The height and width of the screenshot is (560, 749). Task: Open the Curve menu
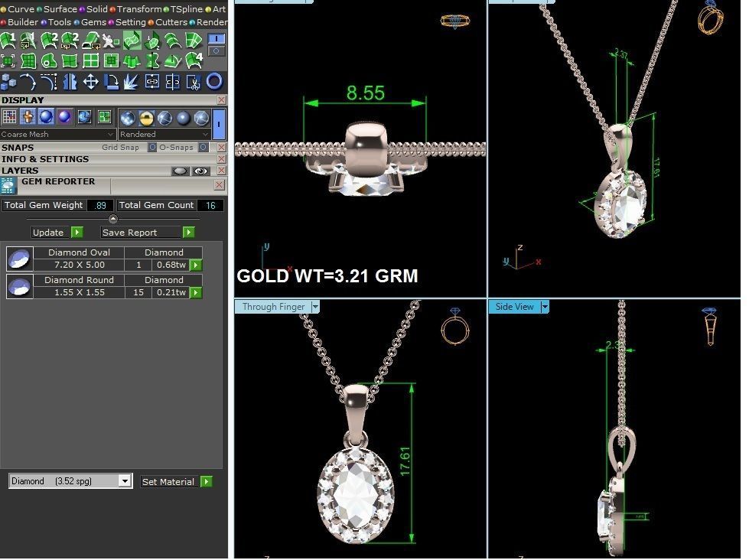click(21, 9)
